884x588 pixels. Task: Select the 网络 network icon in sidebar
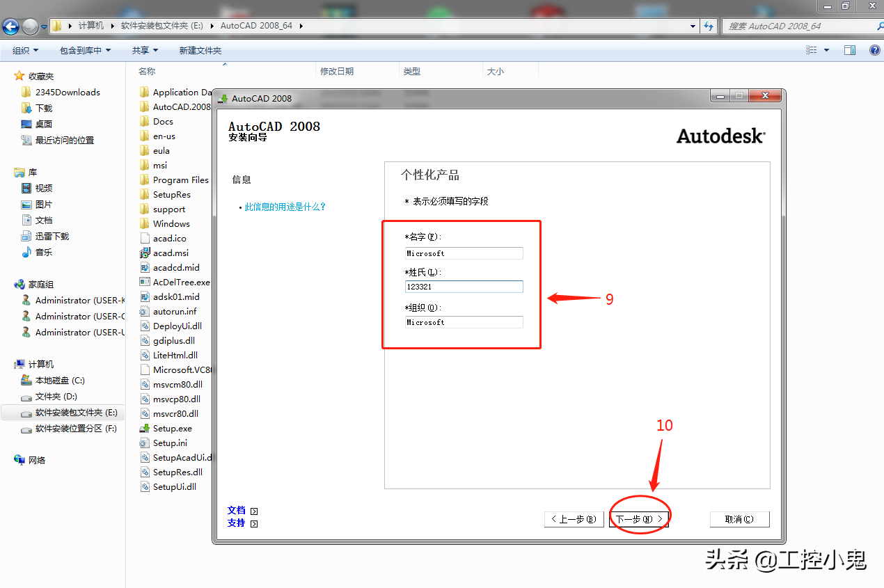tap(19, 460)
